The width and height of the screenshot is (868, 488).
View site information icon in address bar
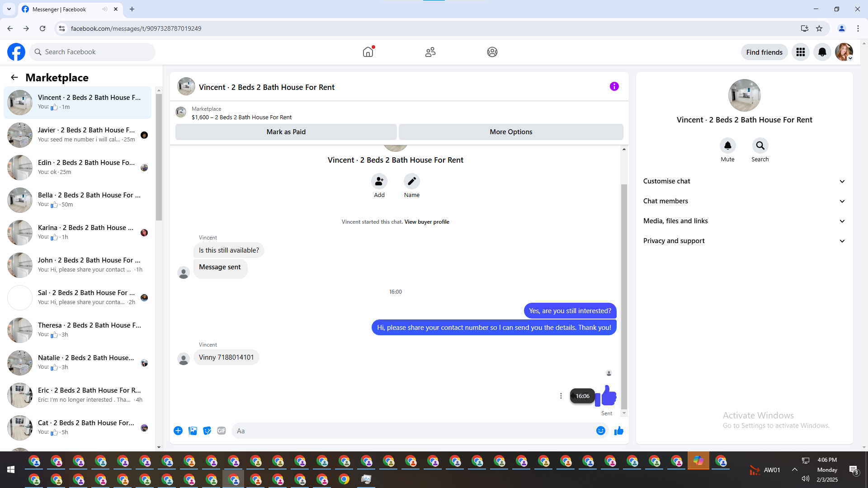tap(62, 28)
